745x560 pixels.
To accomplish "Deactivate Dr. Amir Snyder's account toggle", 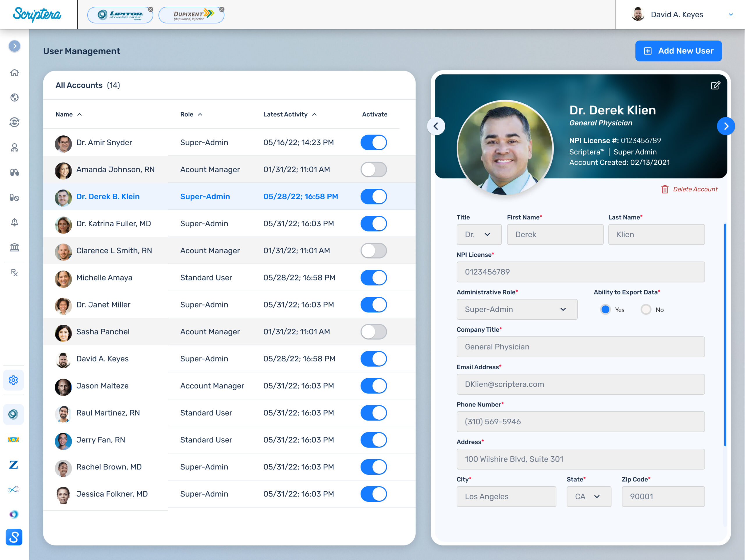I will (373, 142).
